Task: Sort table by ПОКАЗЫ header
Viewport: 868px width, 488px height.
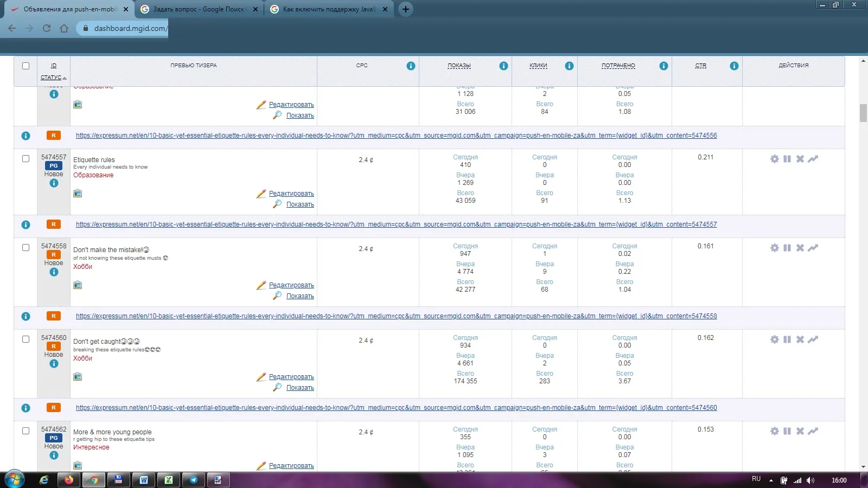Action: pos(459,66)
